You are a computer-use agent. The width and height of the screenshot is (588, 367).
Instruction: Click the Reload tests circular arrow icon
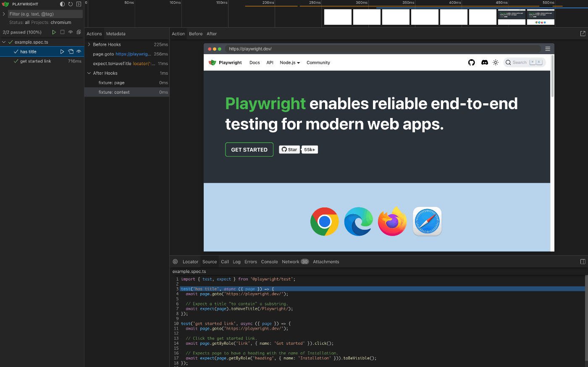71,4
